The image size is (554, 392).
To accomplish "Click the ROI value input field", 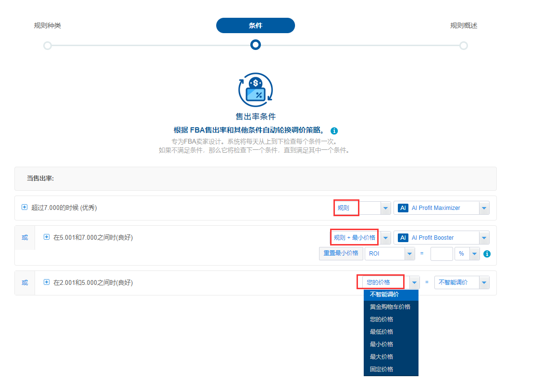I will 442,254.
